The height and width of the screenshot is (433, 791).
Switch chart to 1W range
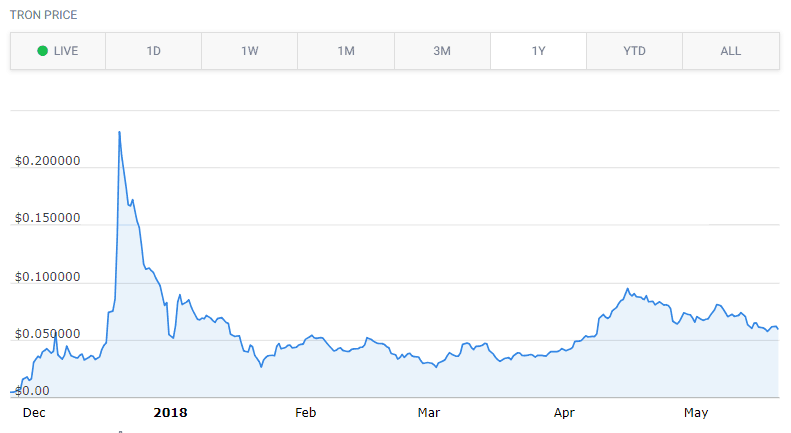coord(250,51)
